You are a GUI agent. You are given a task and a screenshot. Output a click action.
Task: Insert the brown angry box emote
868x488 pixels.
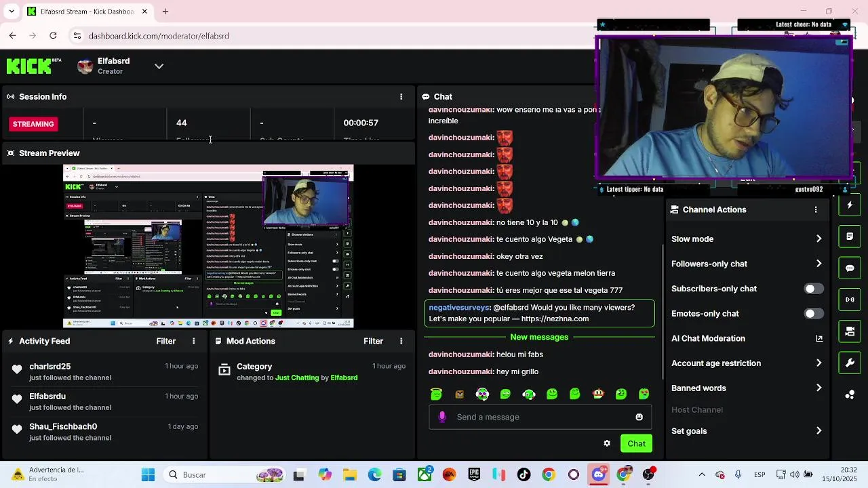[x=459, y=394]
